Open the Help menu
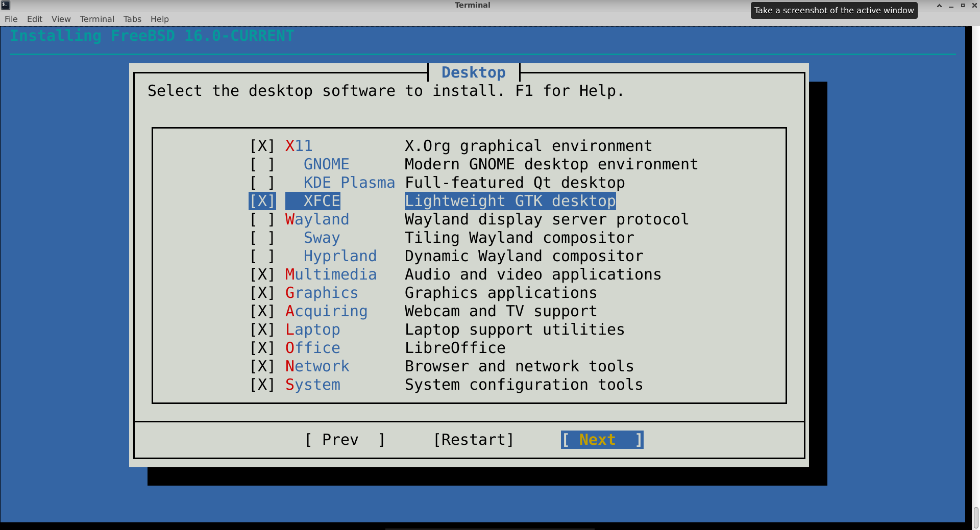Viewport: 980px width, 530px height. (159, 19)
